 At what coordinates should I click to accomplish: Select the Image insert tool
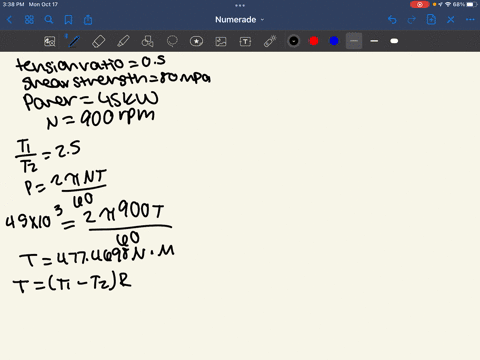pos(221,41)
